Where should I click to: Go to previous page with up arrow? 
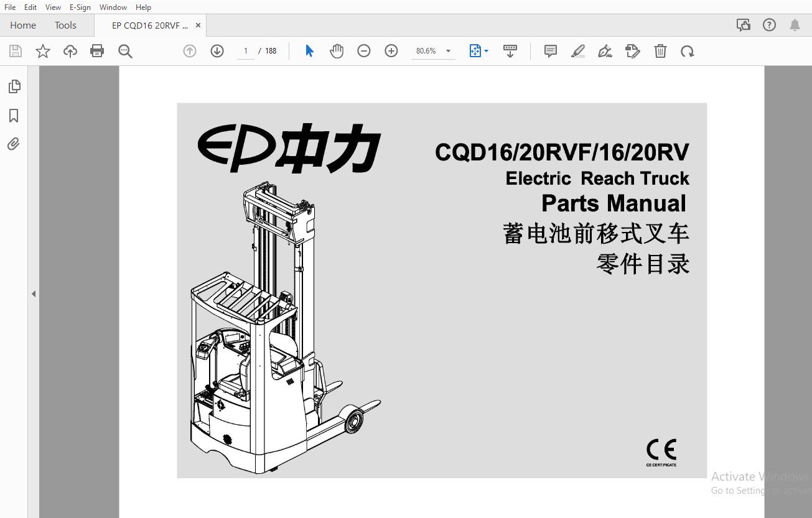[190, 51]
